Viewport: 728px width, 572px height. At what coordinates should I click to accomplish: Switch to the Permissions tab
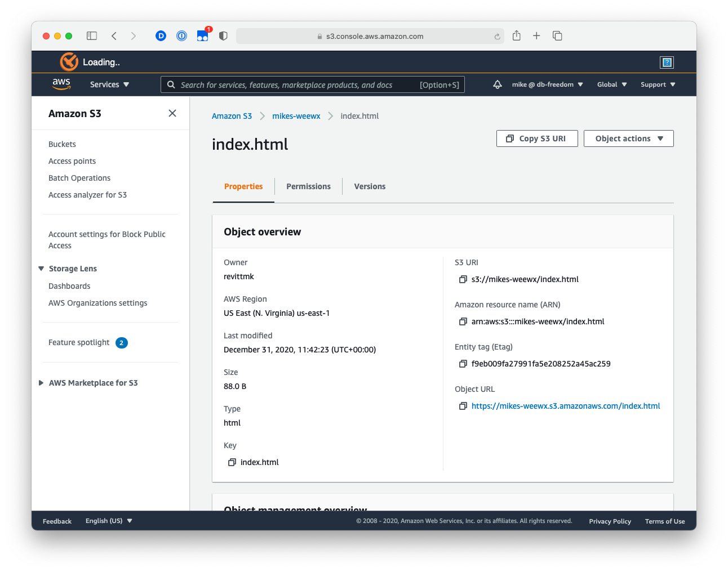[x=308, y=186]
